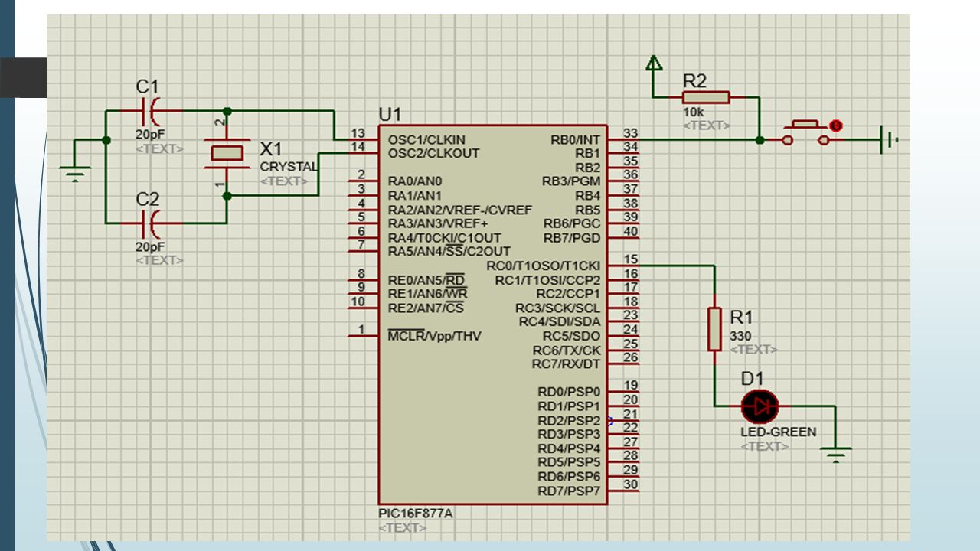This screenshot has width=980, height=551.
Task: Click the RA0/AN0 pin label
Action: point(414,181)
